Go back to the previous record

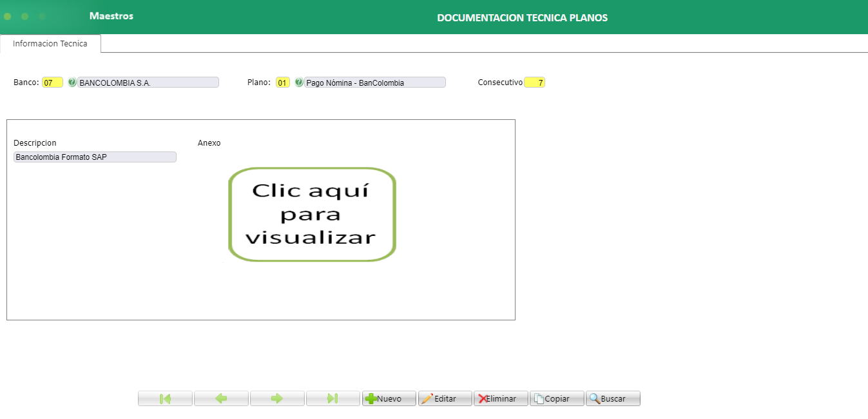click(221, 398)
